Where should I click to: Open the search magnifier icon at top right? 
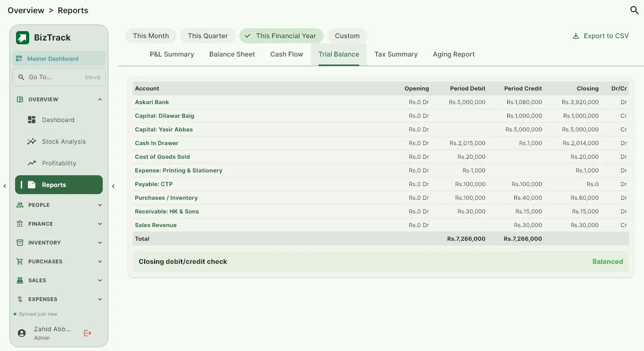634,10
